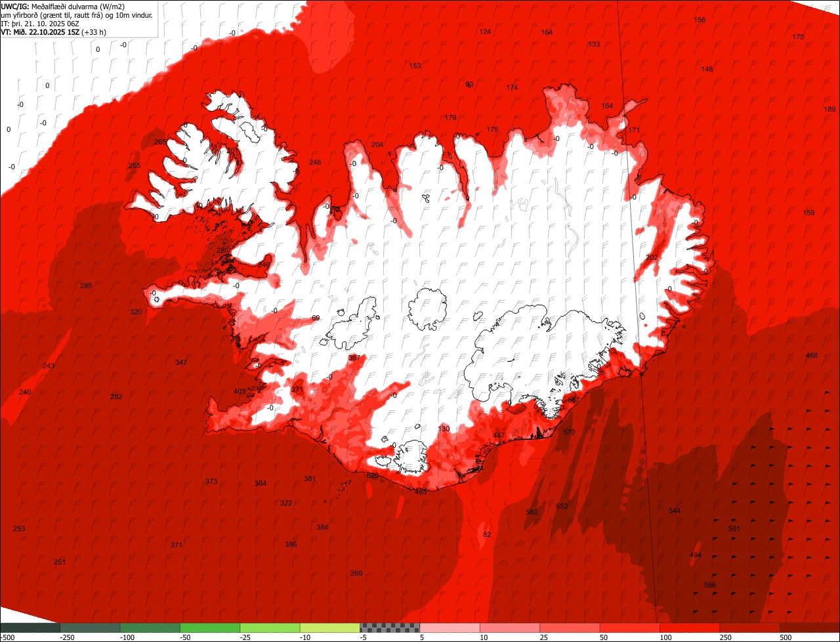
Task: Click the flux value '133' on the map
Action: pos(594,44)
